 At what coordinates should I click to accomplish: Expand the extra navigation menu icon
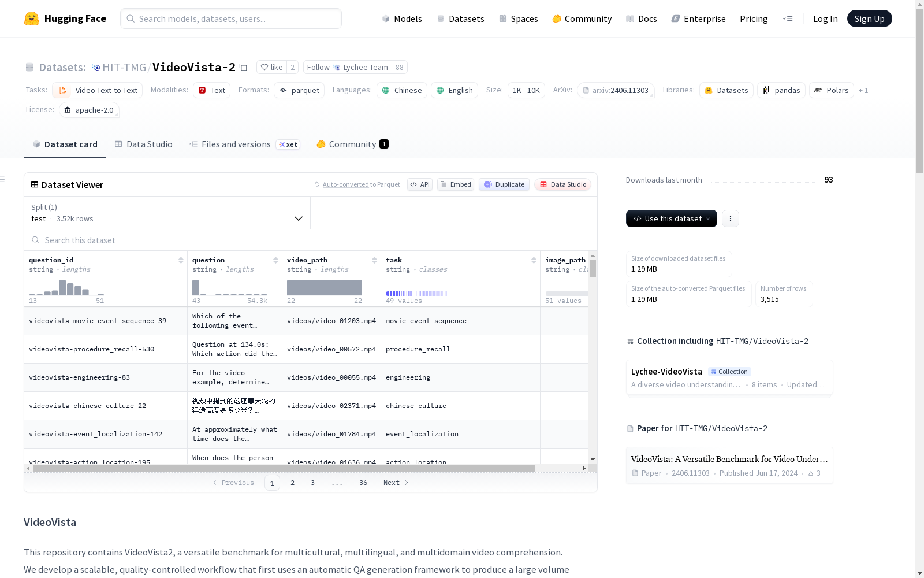pos(787,18)
